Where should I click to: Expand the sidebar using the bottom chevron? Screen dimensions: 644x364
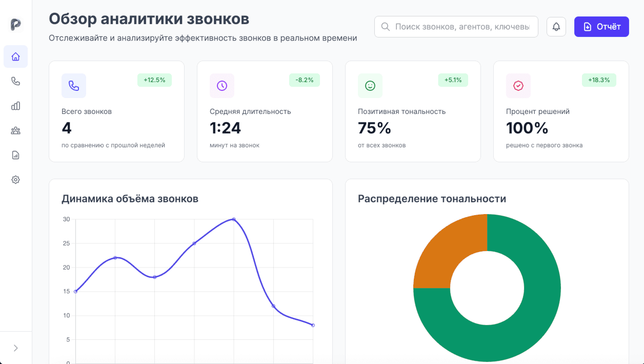[x=15, y=348]
